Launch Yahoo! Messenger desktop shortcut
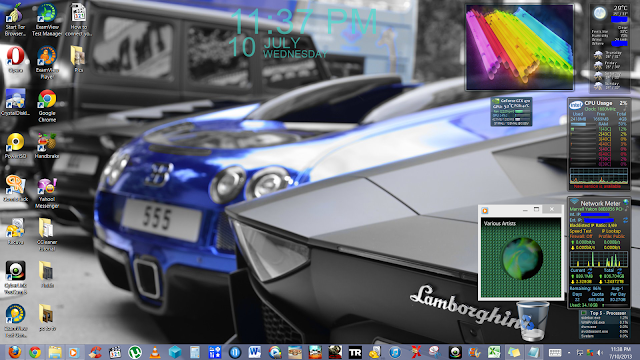640x360 pixels. [x=47, y=193]
